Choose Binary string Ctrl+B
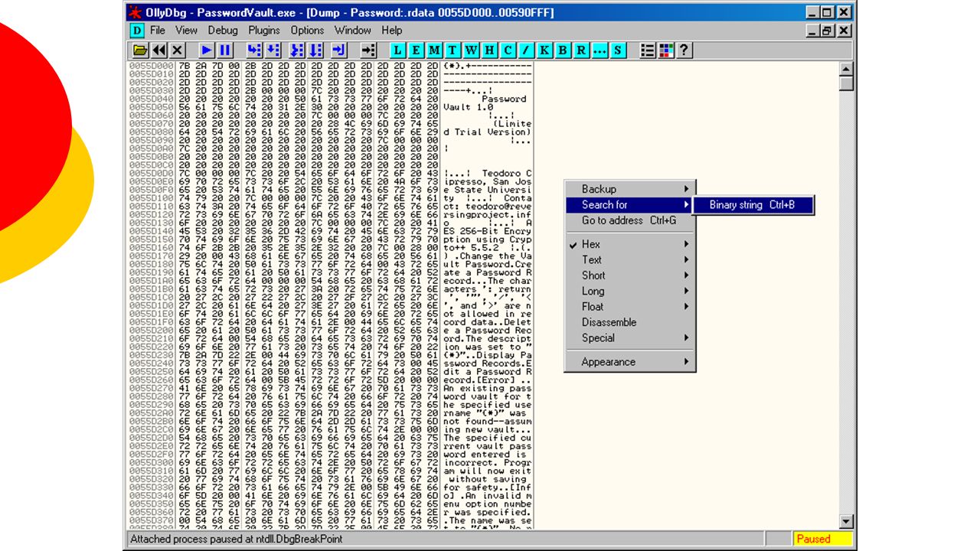 [753, 204]
